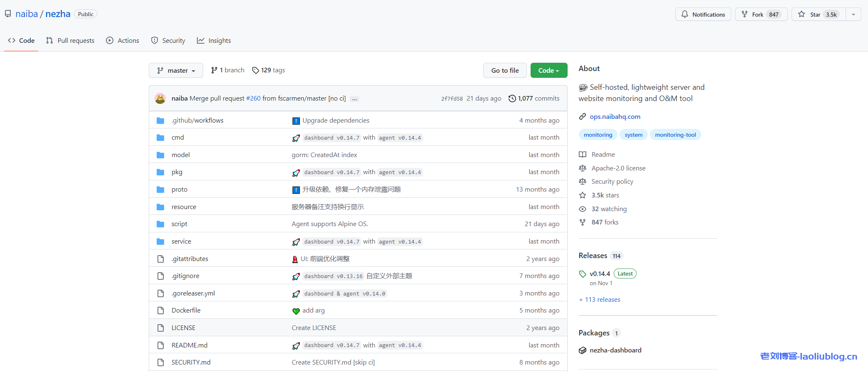Open the naiba owner link
This screenshot has width=868, height=372.
coord(27,14)
